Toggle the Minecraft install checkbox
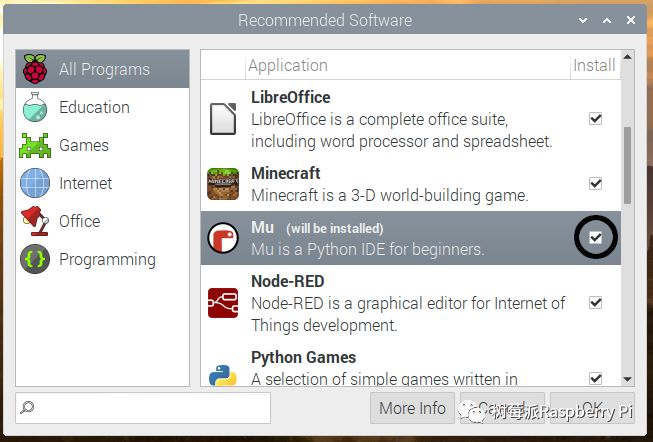Image resolution: width=653 pixels, height=442 pixels. 596,183
